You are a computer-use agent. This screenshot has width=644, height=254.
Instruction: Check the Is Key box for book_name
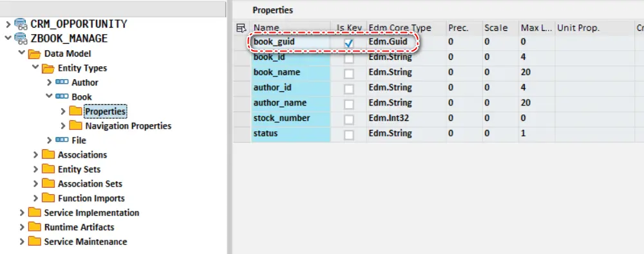pos(348,74)
